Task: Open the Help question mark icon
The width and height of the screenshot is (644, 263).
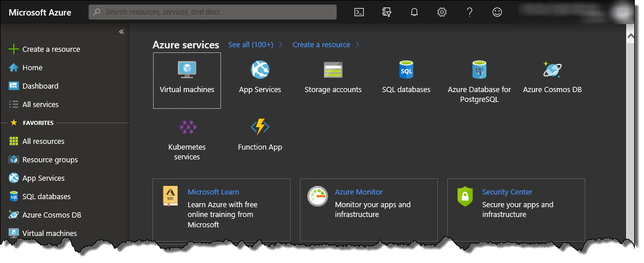Action: [x=470, y=12]
